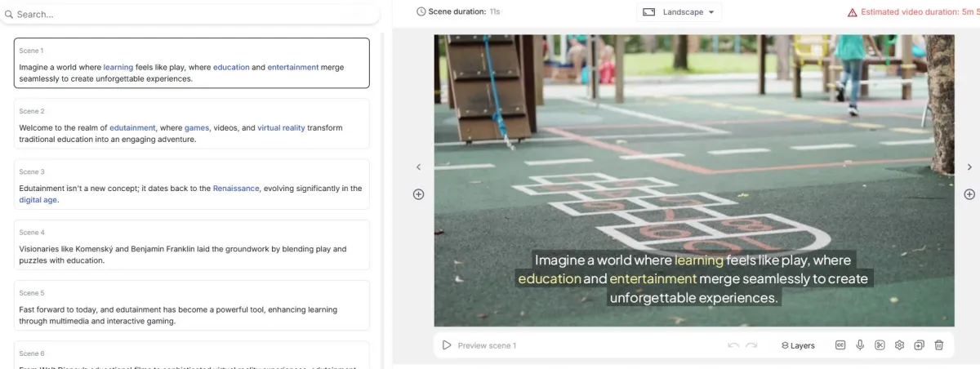This screenshot has width=980, height=369.
Task: Go to previous scene with left arrow
Action: tap(418, 167)
